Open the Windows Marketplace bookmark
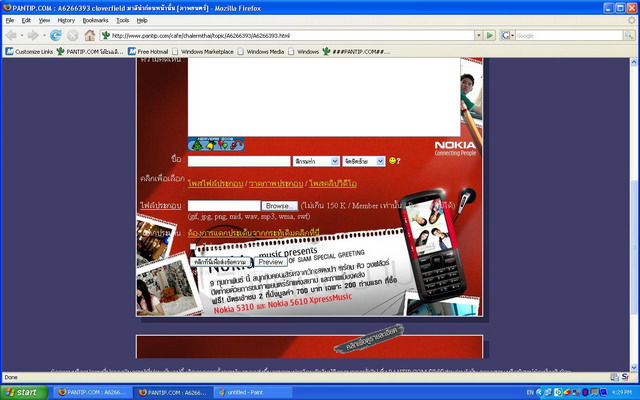The height and width of the screenshot is (400, 640). (203, 51)
